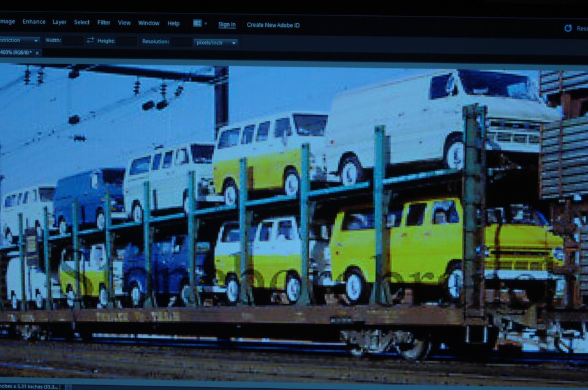588x390 pixels.
Task: Open the Select menu
Action: (x=81, y=21)
